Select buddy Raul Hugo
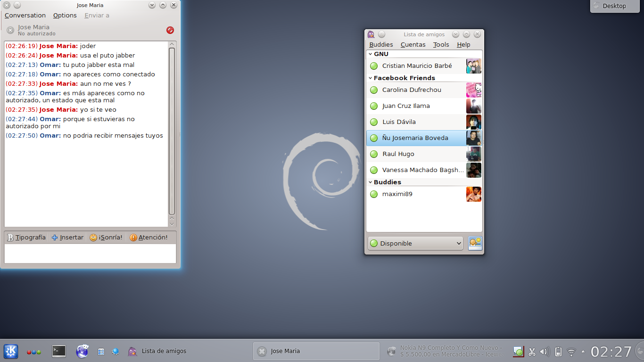The width and height of the screenshot is (644, 362). point(424,154)
